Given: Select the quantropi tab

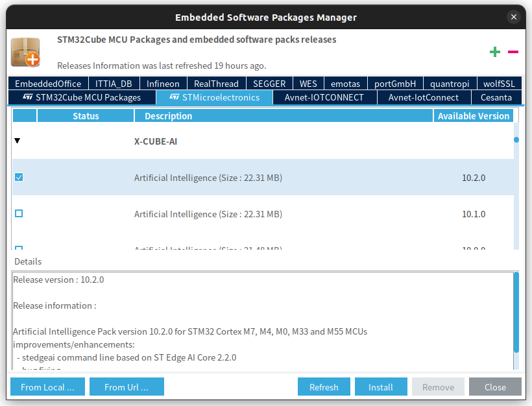Looking at the screenshot, I should click(x=450, y=84).
